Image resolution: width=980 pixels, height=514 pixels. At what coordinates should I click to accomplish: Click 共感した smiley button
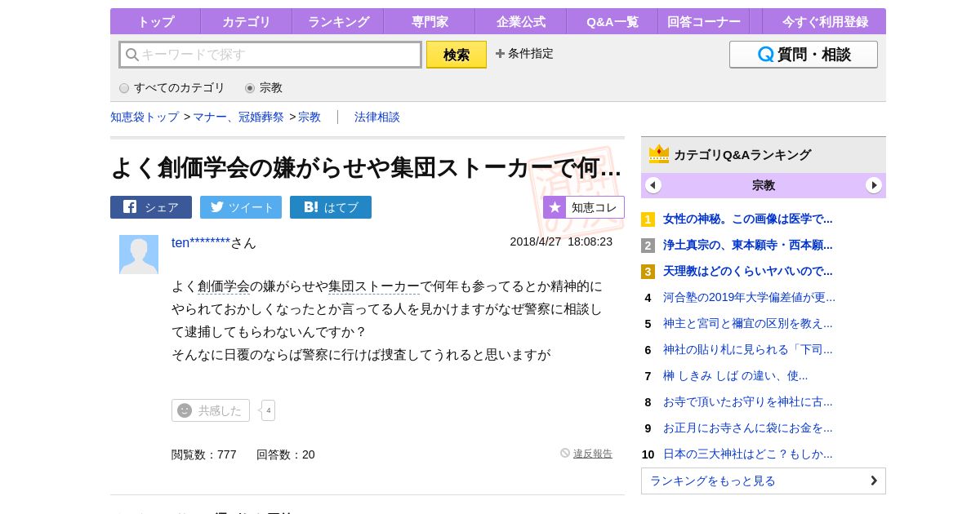coord(211,410)
